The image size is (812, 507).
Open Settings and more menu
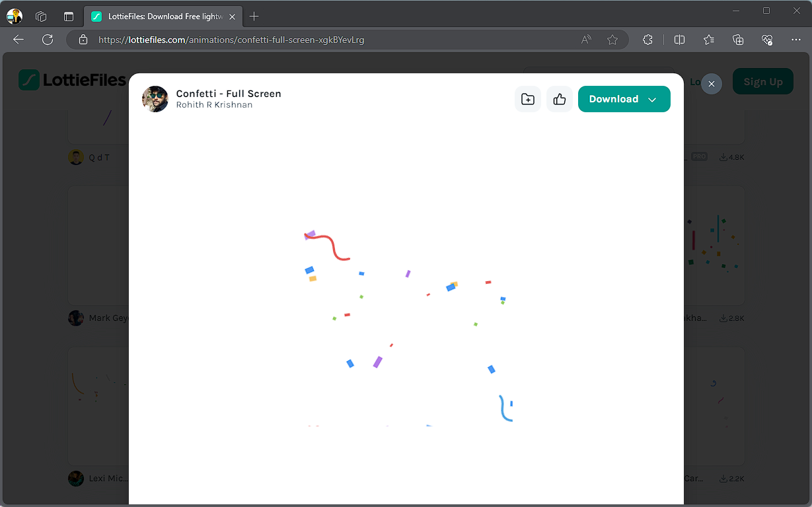(x=796, y=40)
